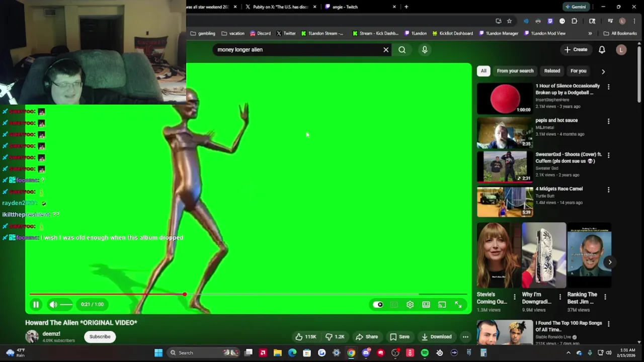Image resolution: width=644 pixels, height=362 pixels.
Task: Open the Discord bookmark
Action: point(261,34)
